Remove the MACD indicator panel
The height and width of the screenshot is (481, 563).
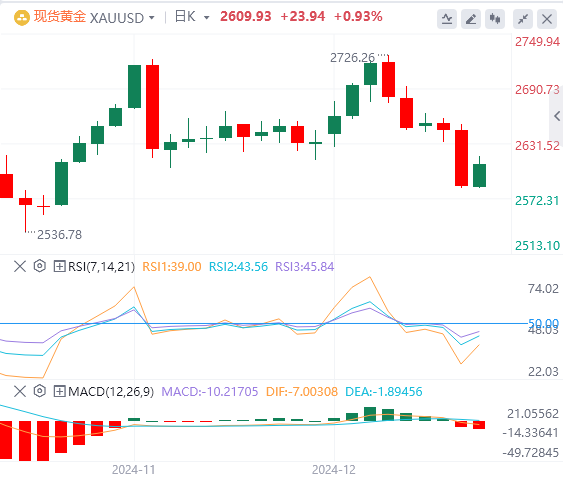tap(20, 391)
